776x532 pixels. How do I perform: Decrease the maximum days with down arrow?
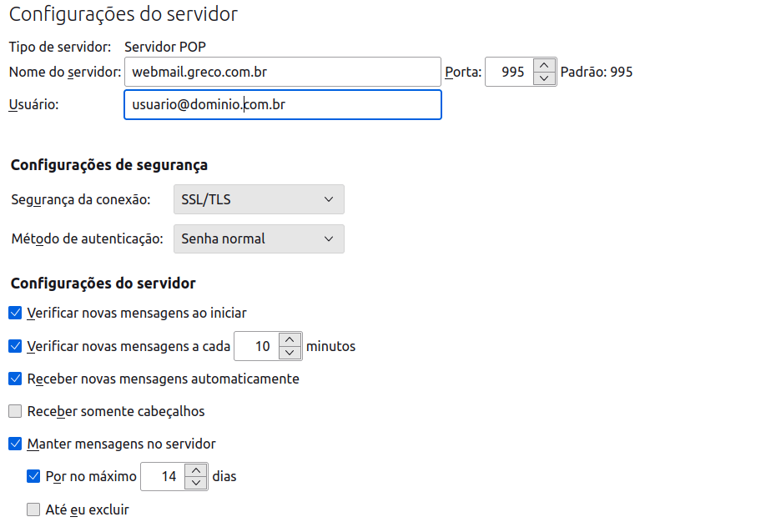196,483
